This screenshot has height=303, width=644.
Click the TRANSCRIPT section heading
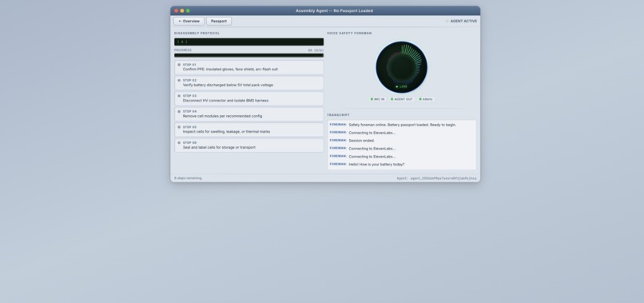pos(339,115)
